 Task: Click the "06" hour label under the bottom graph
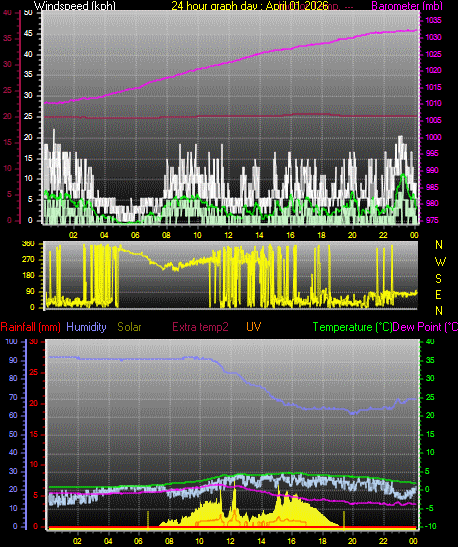[138, 541]
